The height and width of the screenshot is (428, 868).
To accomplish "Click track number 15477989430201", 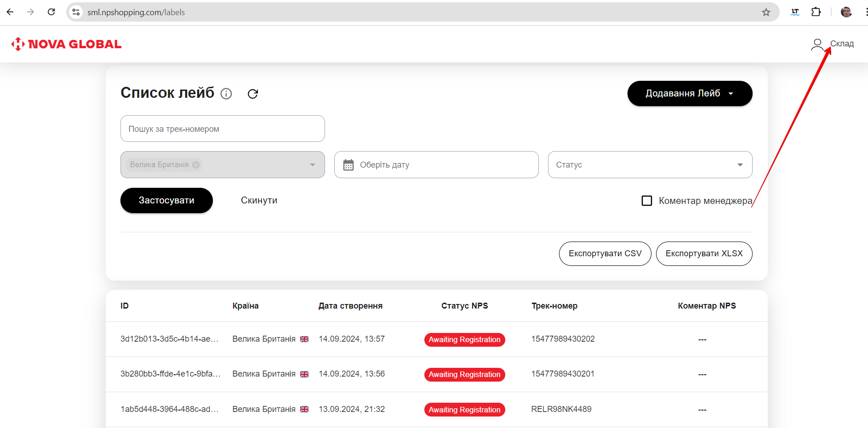I will 563,374.
